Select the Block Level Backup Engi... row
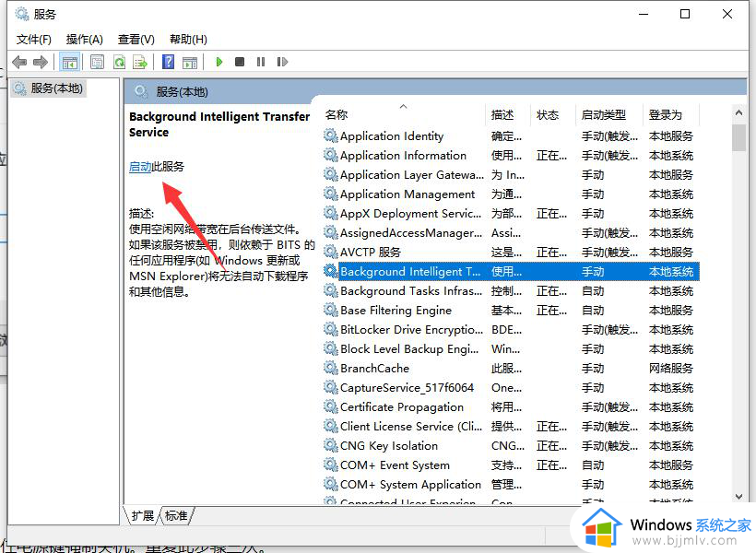This screenshot has height=553, width=756. click(x=511, y=348)
